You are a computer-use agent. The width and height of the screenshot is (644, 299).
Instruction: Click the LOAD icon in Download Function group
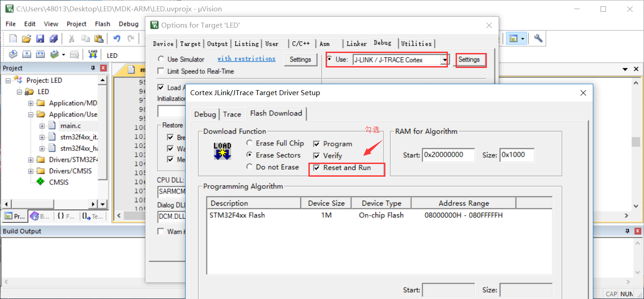[222, 151]
